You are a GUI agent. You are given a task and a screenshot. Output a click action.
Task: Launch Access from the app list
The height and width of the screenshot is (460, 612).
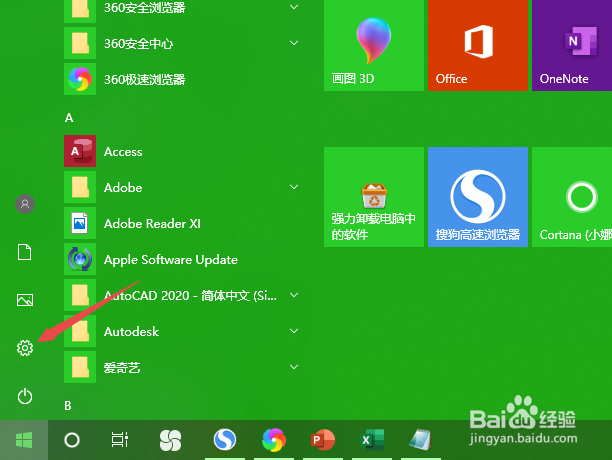click(183, 151)
